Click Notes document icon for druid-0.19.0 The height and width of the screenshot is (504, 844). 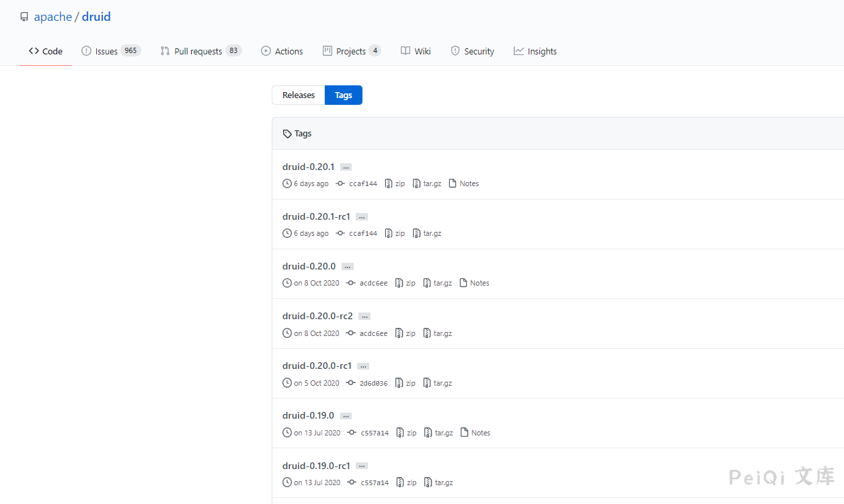coord(464,433)
